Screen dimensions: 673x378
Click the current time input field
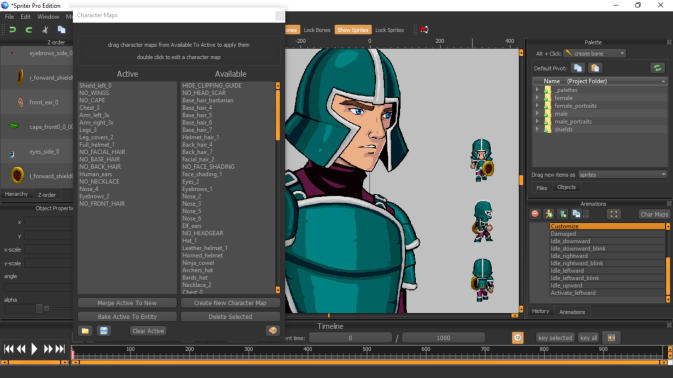click(350, 338)
